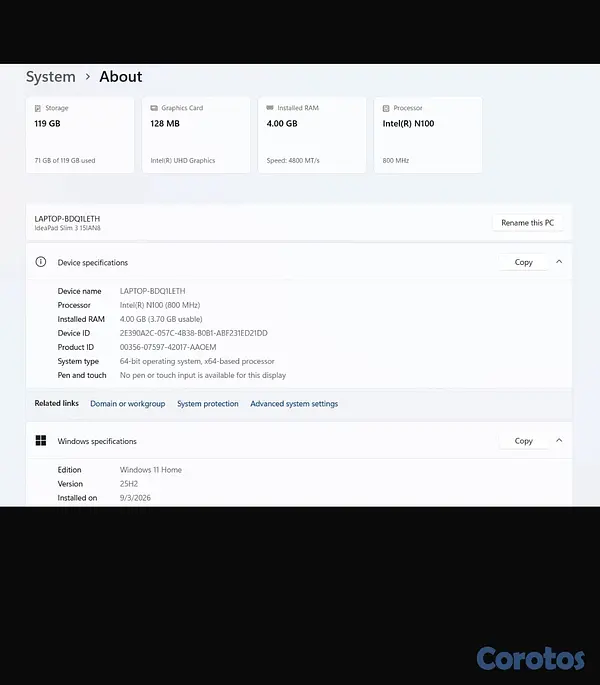Open the Processor Intel(R) N100 card

click(x=428, y=135)
